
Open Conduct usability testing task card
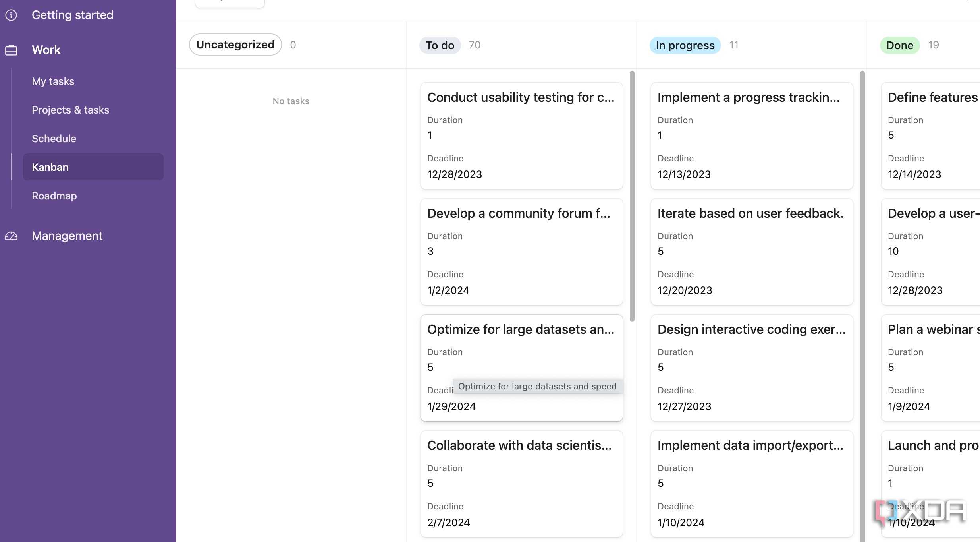pos(521,136)
